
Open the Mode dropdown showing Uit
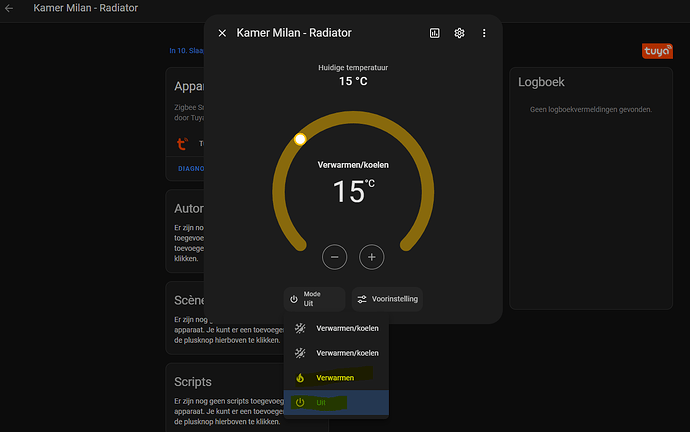(315, 299)
